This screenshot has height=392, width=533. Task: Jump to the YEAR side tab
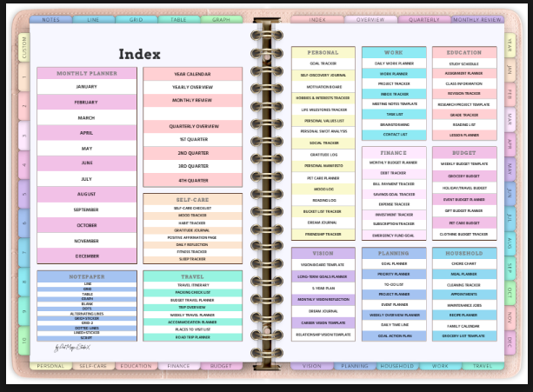click(x=510, y=45)
